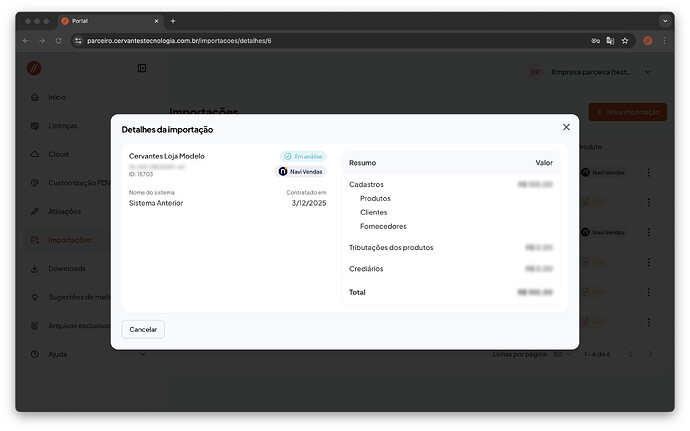This screenshot has height=431, width=690.
Task: Open the Início home icon in sidebar
Action: click(x=36, y=98)
